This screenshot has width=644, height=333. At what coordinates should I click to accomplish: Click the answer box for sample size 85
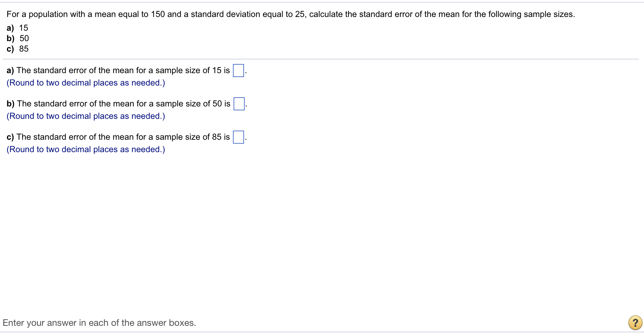pyautogui.click(x=238, y=137)
